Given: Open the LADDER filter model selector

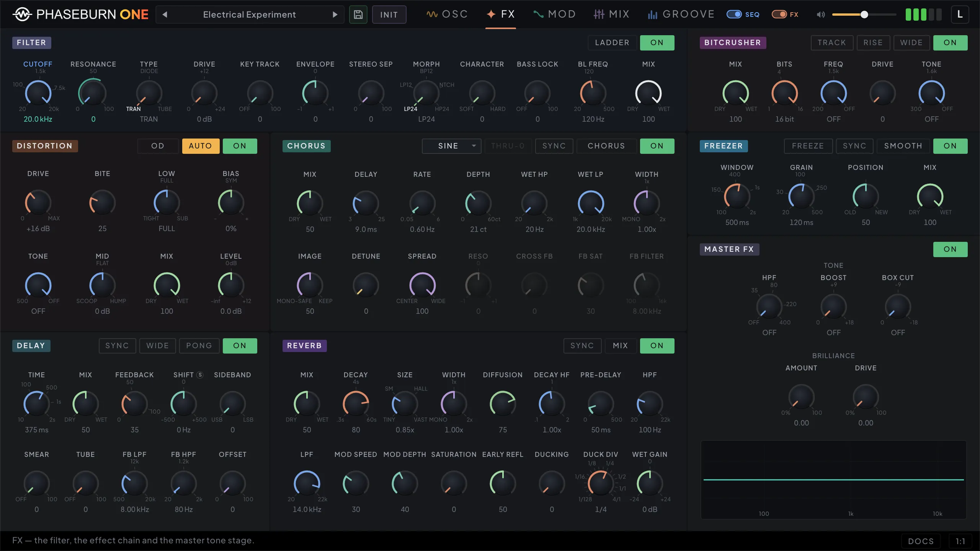Looking at the screenshot, I should [612, 42].
